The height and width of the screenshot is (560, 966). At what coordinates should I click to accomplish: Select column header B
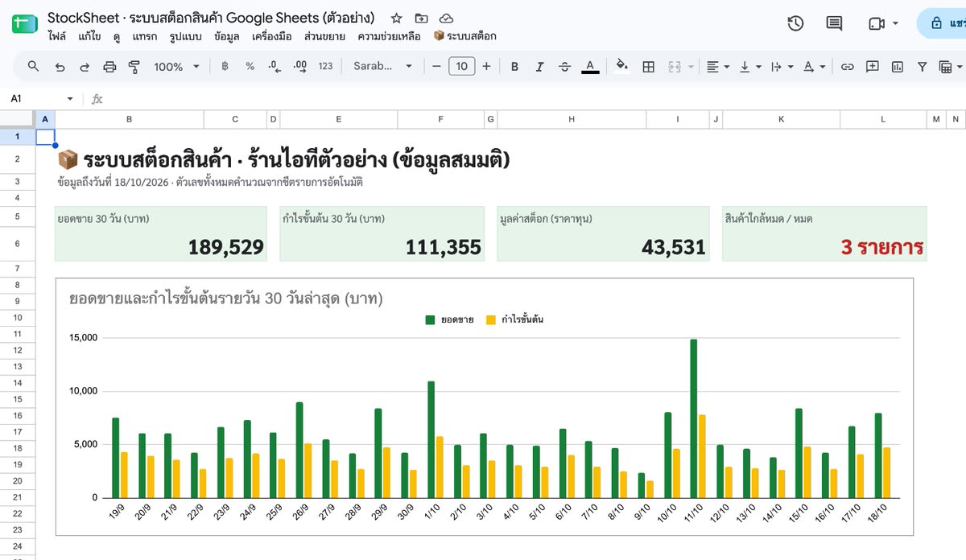click(x=130, y=119)
